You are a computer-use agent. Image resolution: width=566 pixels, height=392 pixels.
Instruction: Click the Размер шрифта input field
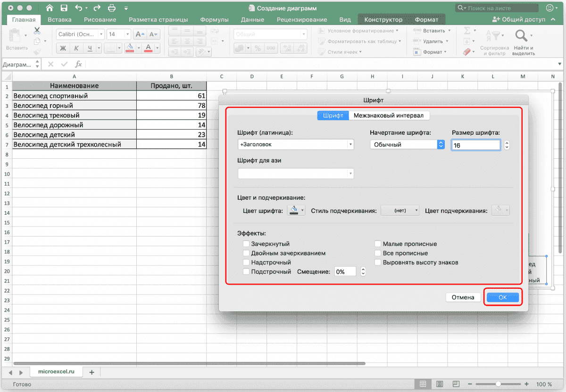coord(475,146)
